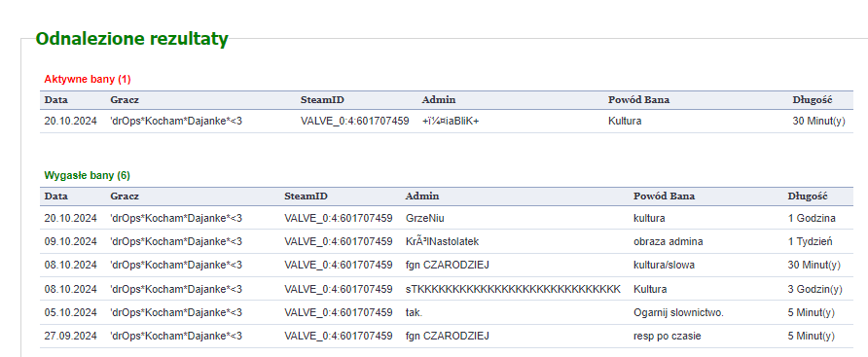
Task: Select player name in the 09.10.2024 row
Action: click(x=176, y=241)
